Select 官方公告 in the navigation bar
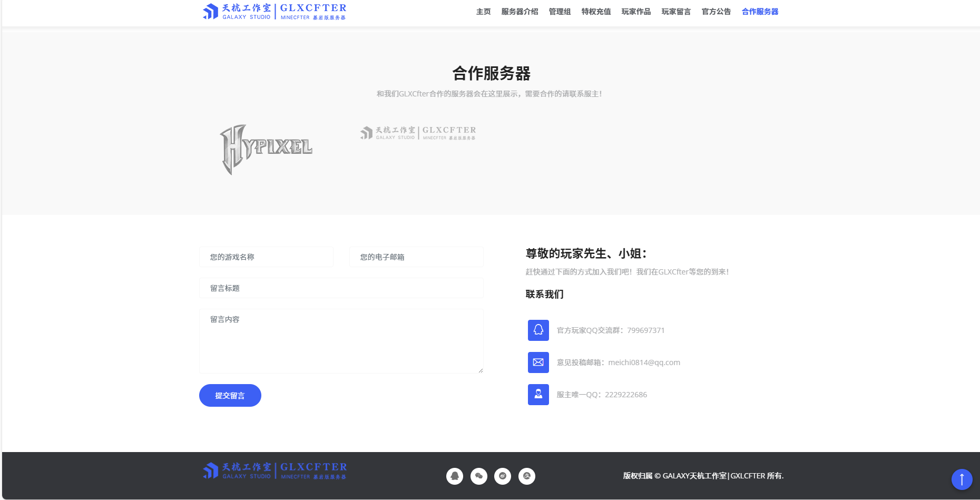 click(x=716, y=12)
